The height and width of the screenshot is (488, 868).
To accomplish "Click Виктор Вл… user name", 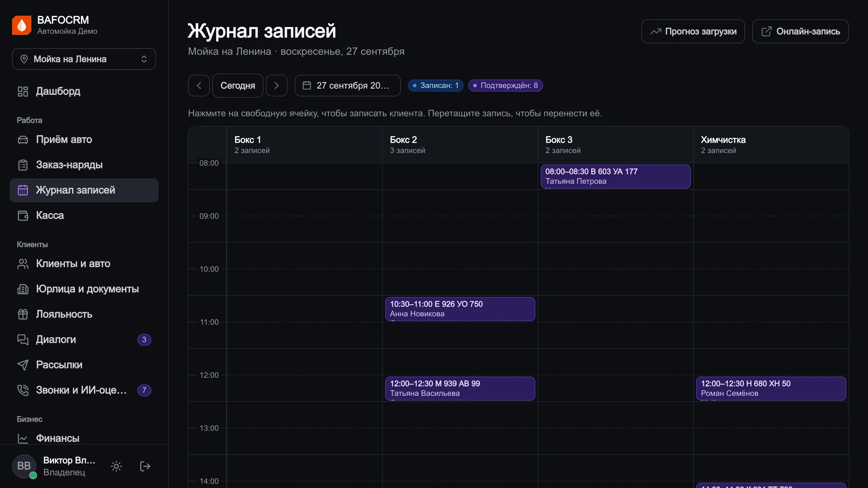I will [x=69, y=460].
